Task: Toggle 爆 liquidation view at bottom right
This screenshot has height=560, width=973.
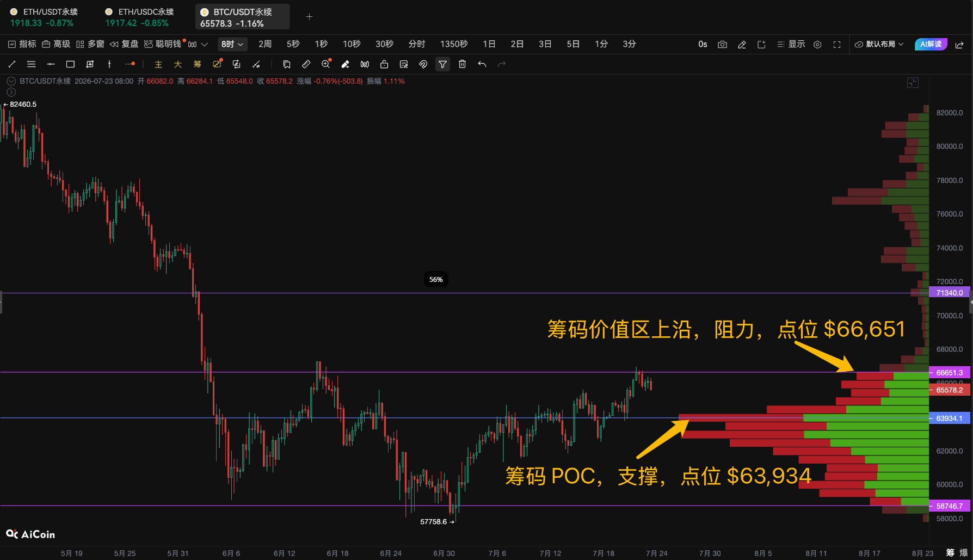Action: [964, 553]
